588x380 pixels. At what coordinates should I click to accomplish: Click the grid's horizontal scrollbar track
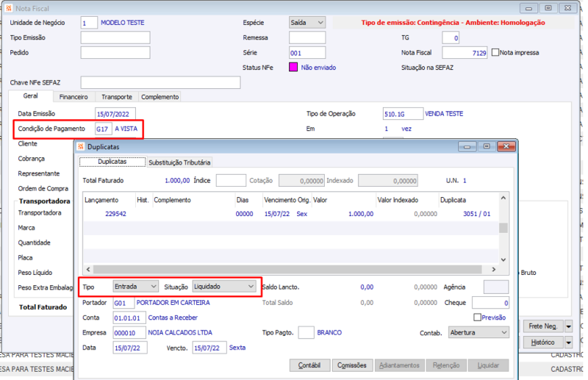coord(287,269)
